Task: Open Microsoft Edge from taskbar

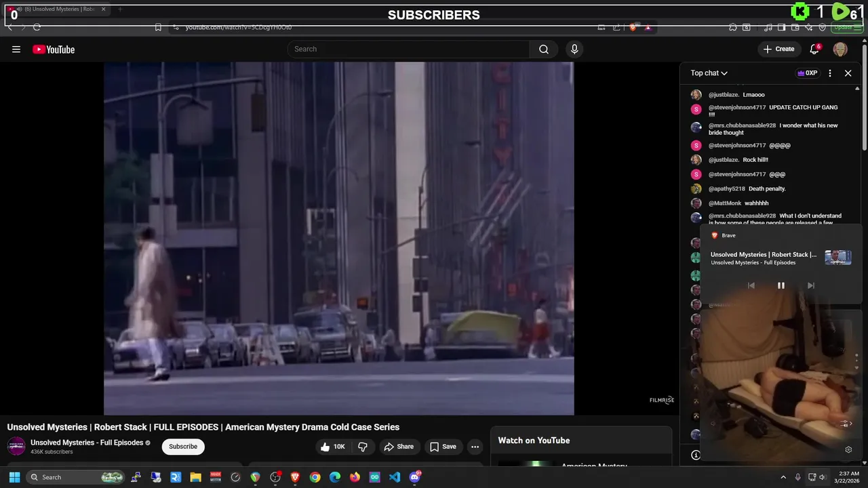Action: pos(335,477)
